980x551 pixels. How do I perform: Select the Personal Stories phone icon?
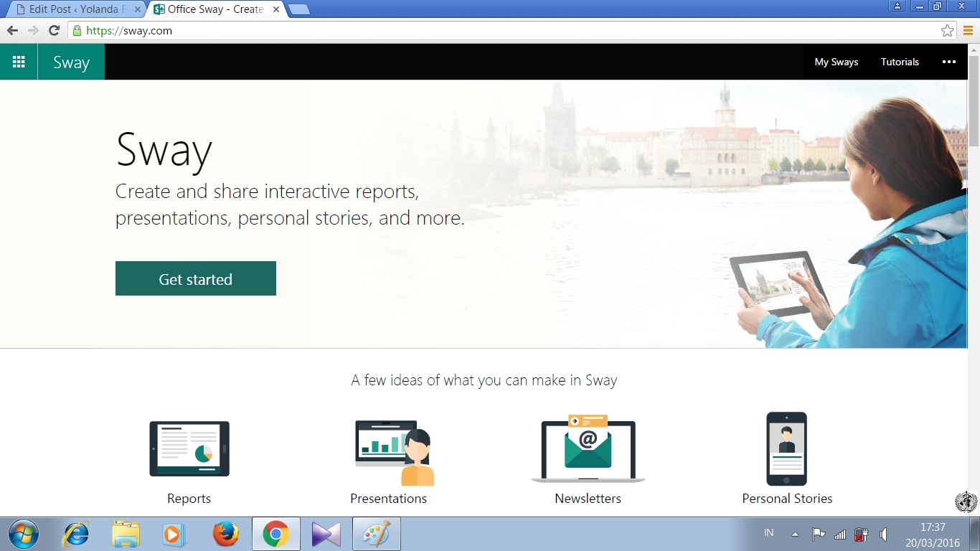[786, 448]
